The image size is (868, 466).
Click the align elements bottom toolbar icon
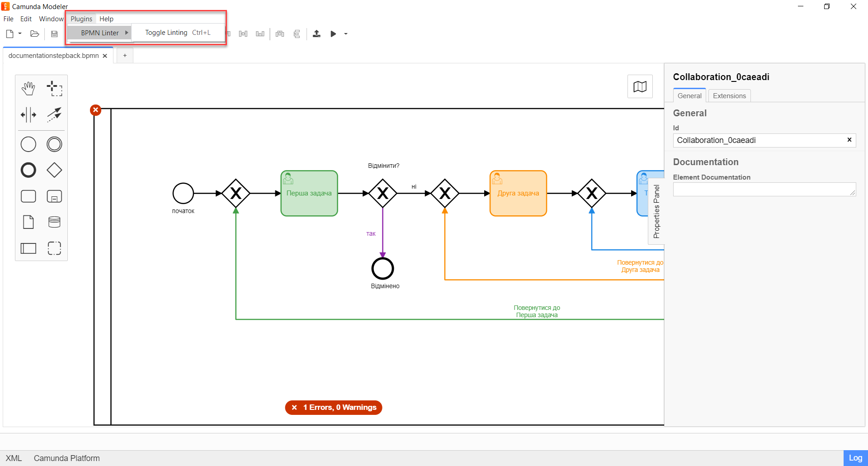tap(260, 34)
